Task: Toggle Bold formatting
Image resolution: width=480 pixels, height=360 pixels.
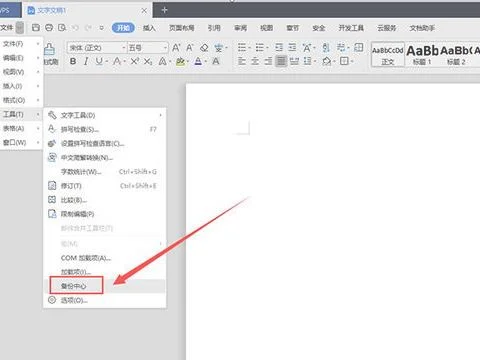Action: point(73,61)
